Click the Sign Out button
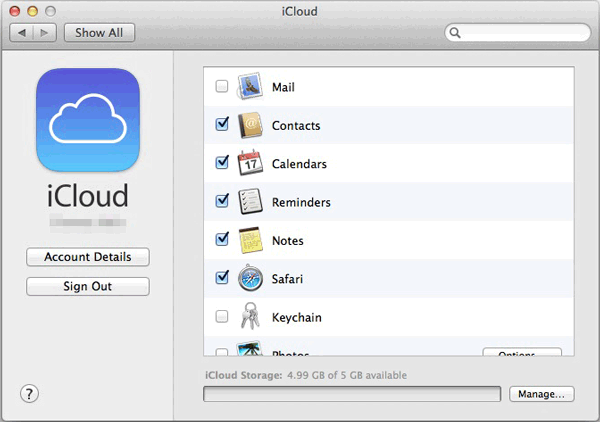Image resolution: width=600 pixels, height=422 pixels. 88,286
